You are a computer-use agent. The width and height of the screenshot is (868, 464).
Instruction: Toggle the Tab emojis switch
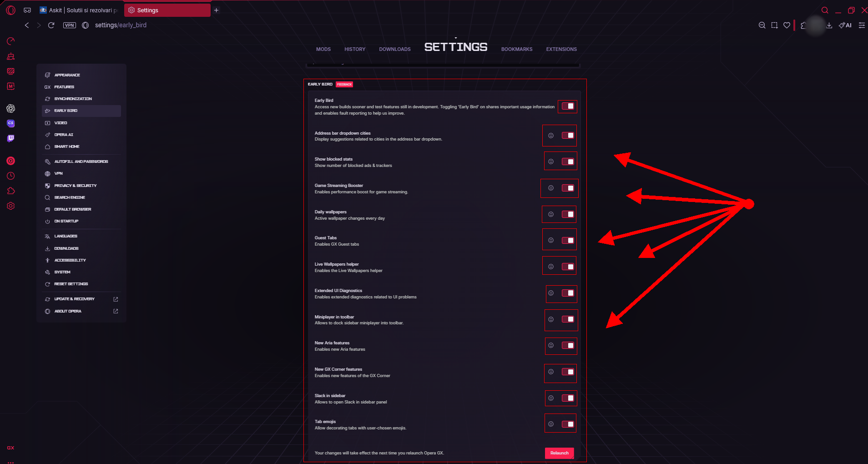(x=567, y=424)
